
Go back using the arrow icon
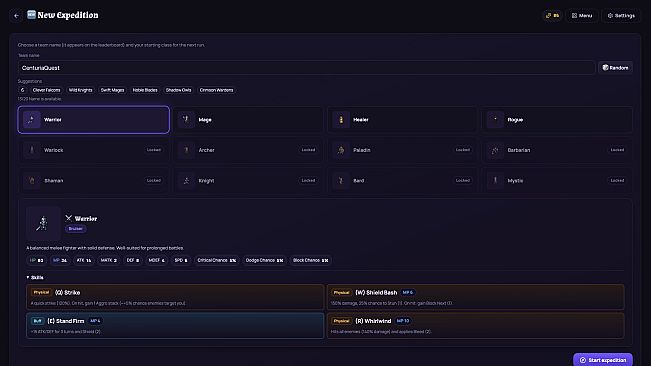[16, 16]
